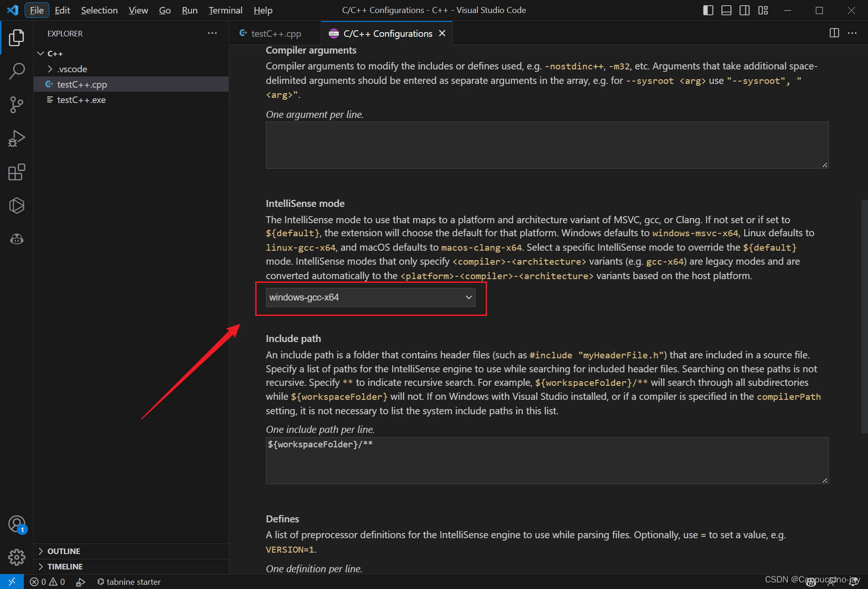
Task: Open the Run menu
Action: point(190,10)
